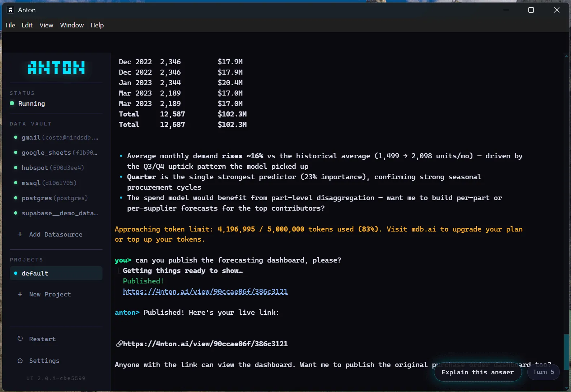The width and height of the screenshot is (571, 392).
Task: Click the Explain this answer button
Action: click(x=478, y=372)
